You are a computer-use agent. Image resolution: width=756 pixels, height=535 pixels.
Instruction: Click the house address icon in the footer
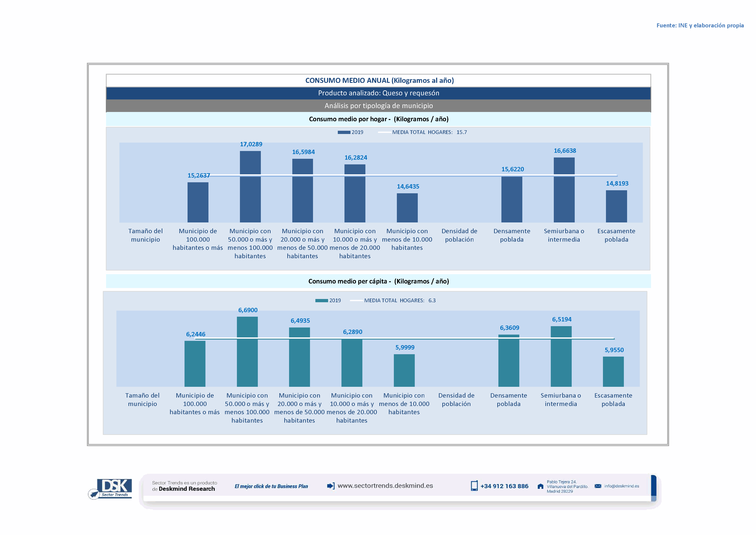[540, 486]
